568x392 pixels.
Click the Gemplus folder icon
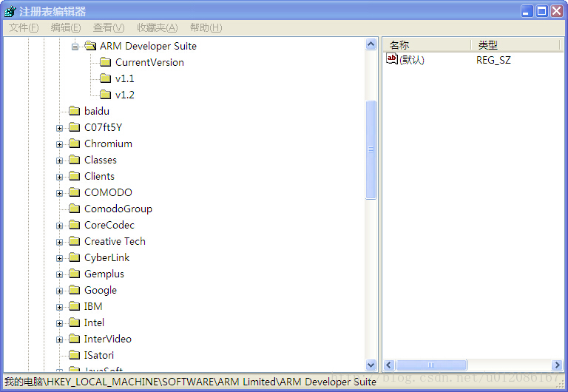point(74,274)
